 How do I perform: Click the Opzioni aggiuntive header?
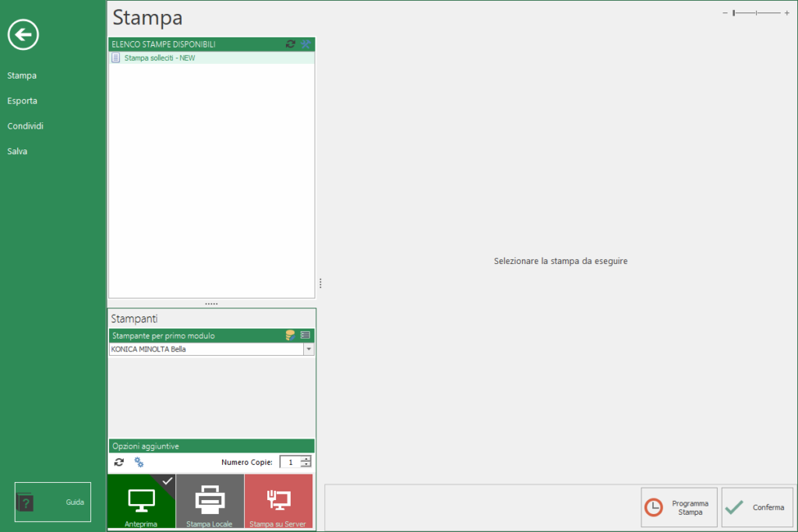click(211, 446)
